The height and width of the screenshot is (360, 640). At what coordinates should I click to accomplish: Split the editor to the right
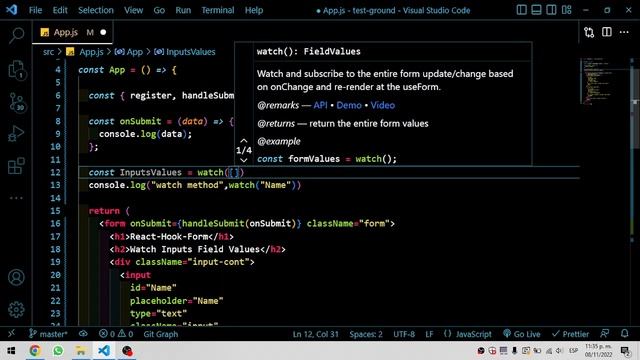pyautogui.click(x=607, y=32)
